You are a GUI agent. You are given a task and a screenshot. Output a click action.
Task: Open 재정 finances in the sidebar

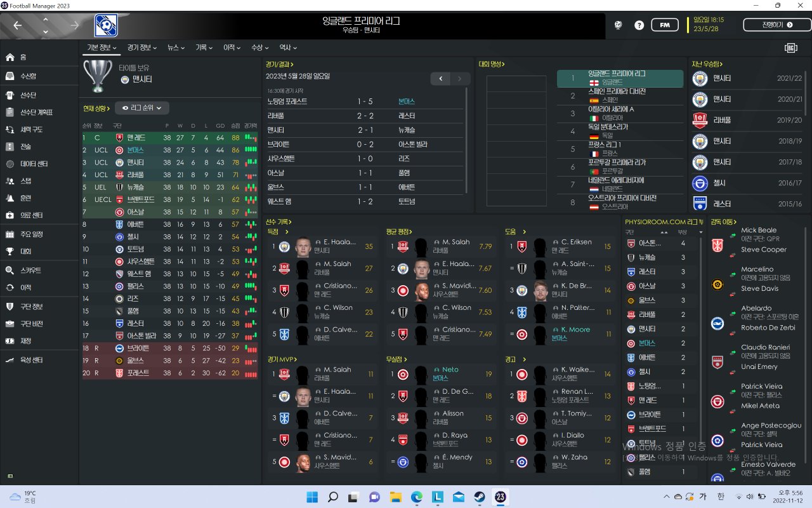point(39,341)
